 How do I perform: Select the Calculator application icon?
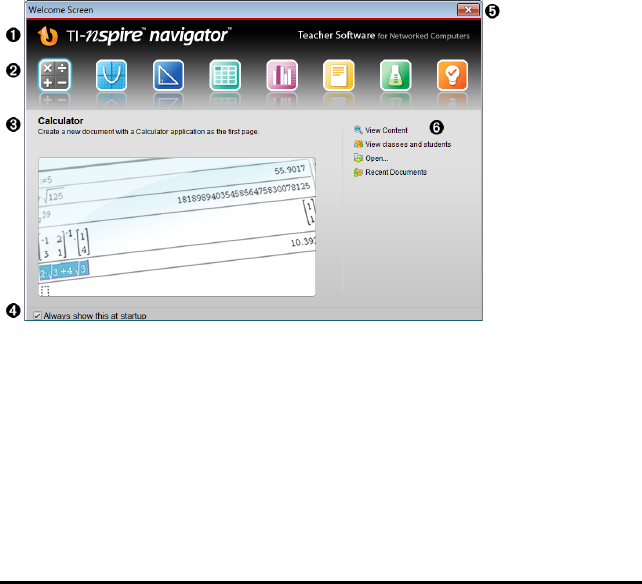point(55,75)
